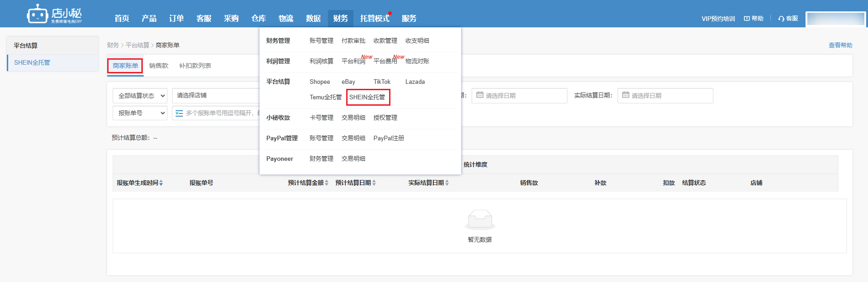This screenshot has height=282, width=868.
Task: Click Temu全托管 in the menu
Action: 326,97
